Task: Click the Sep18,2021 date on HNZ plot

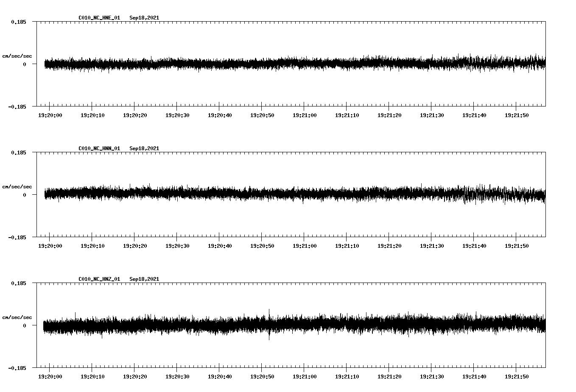Action: 144,279
